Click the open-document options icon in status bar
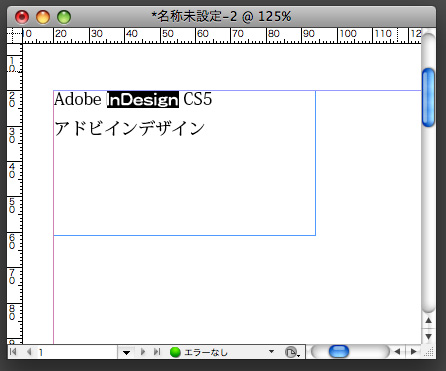The image size is (446, 371). tap(292, 352)
